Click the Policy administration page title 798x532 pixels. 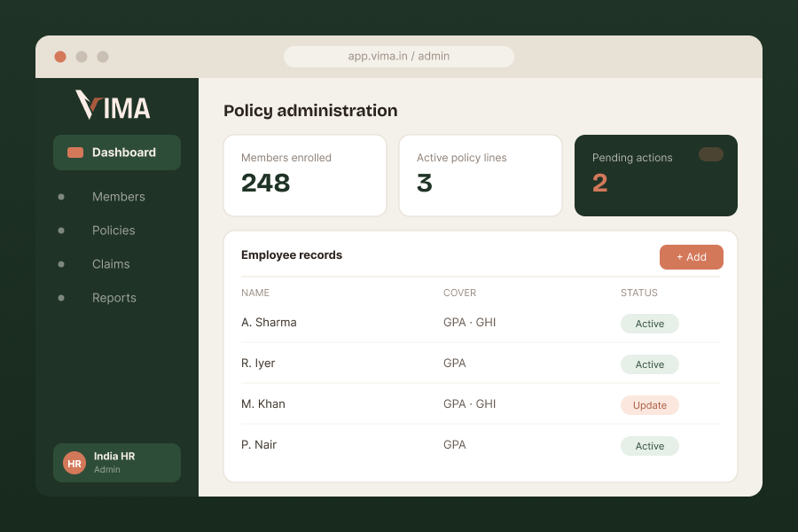tap(310, 111)
